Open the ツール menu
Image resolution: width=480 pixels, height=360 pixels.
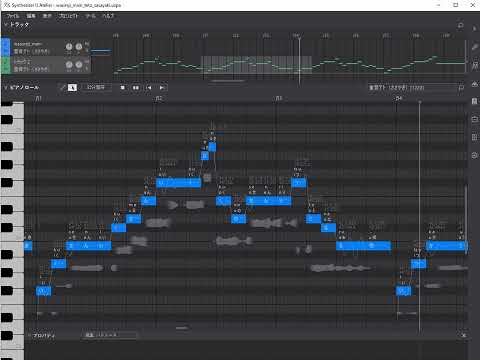[x=90, y=16]
